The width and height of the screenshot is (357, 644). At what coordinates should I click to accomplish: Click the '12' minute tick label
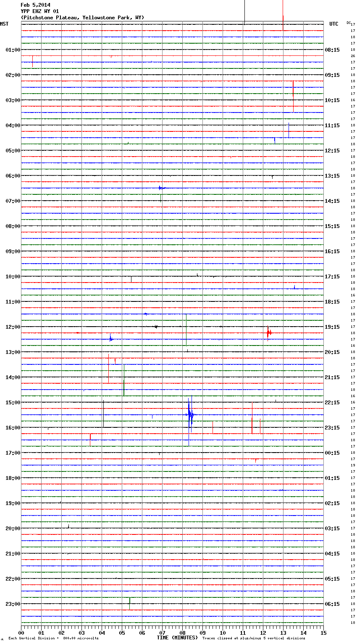tap(263, 633)
